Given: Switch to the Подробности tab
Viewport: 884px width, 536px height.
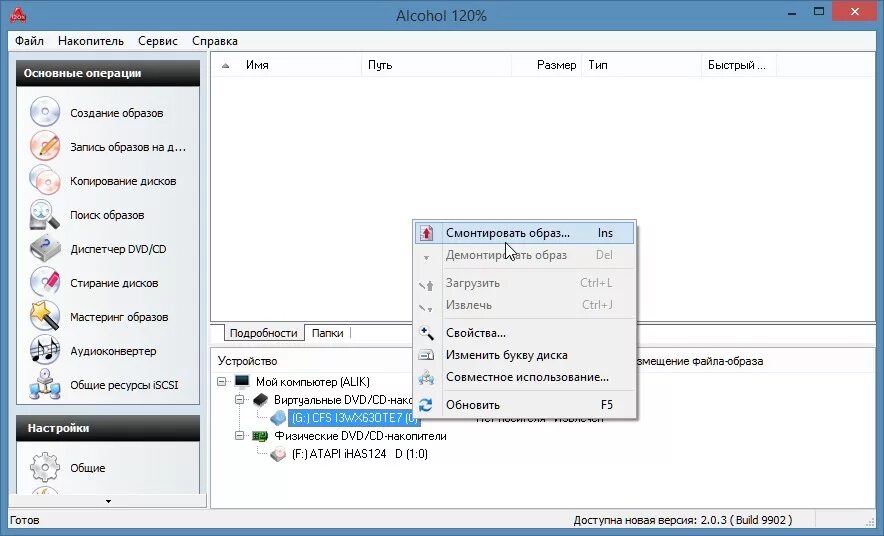Looking at the screenshot, I should (x=263, y=333).
